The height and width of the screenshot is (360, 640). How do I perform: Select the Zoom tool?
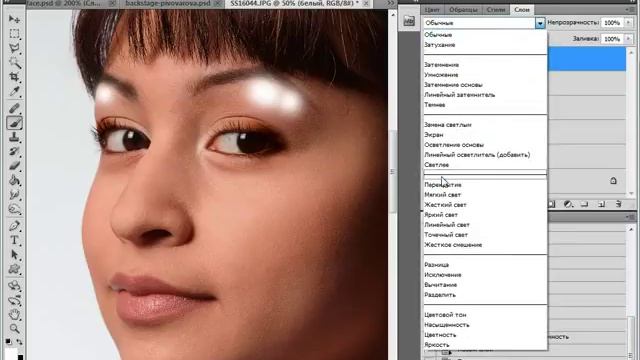[x=14, y=328]
